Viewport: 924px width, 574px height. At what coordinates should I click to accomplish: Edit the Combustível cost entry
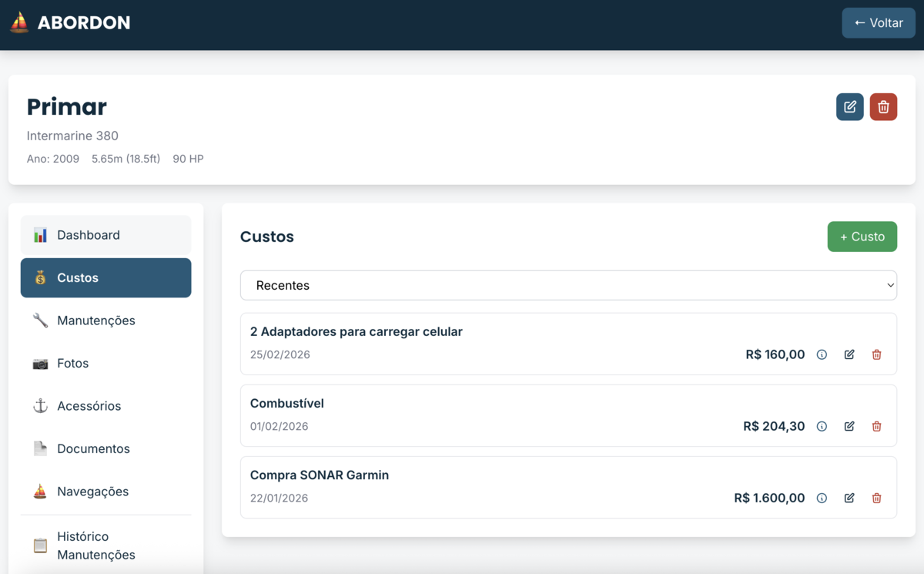(849, 427)
